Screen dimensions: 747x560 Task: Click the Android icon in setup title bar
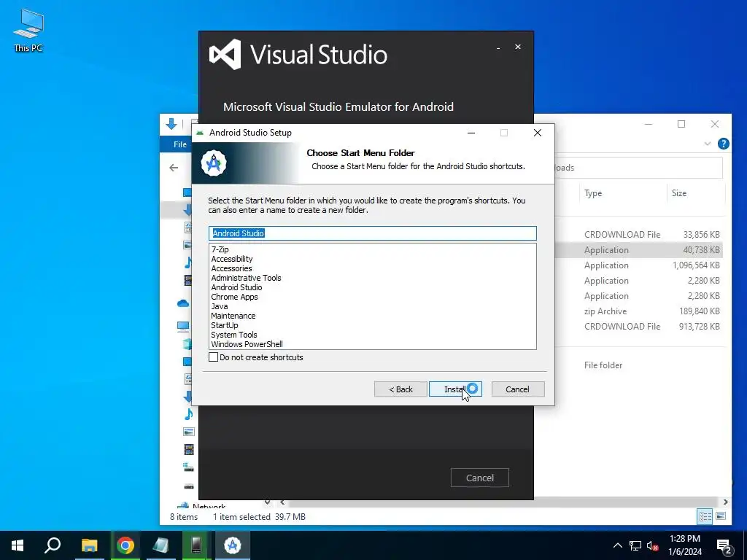pyautogui.click(x=200, y=133)
